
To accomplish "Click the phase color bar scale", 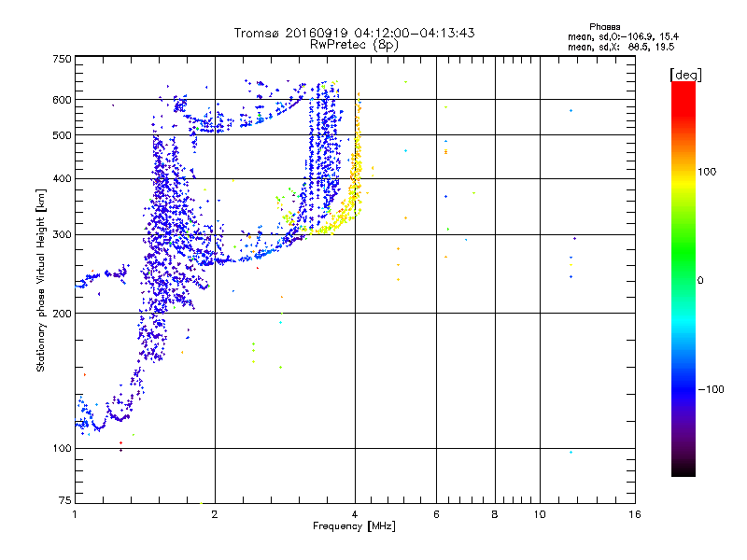I will tap(684, 278).
